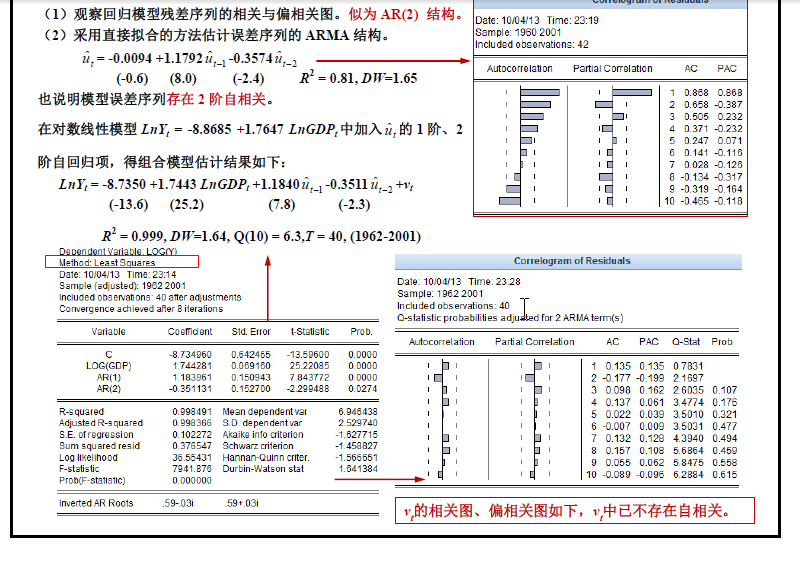Select the 'Dependent Variable: LOG(Y)' text
This screenshot has height=572, width=800.
(118, 252)
